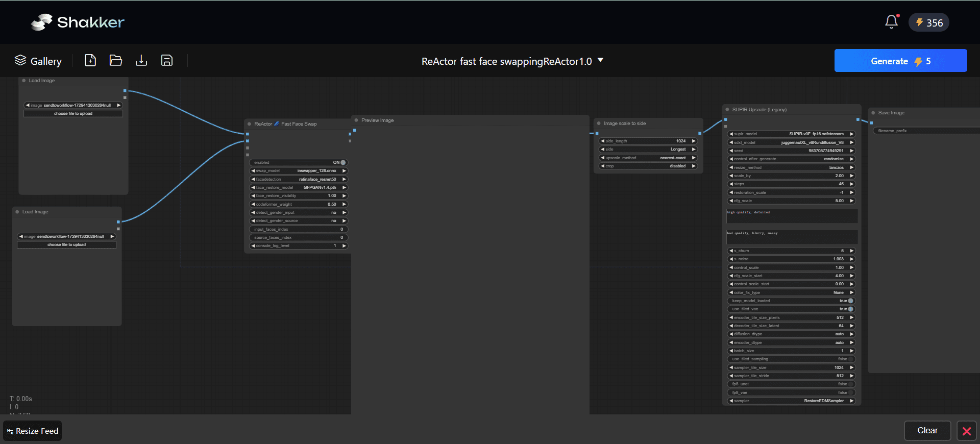Collapse the Image scale to side node dot
The width and height of the screenshot is (980, 444).
[x=599, y=124]
